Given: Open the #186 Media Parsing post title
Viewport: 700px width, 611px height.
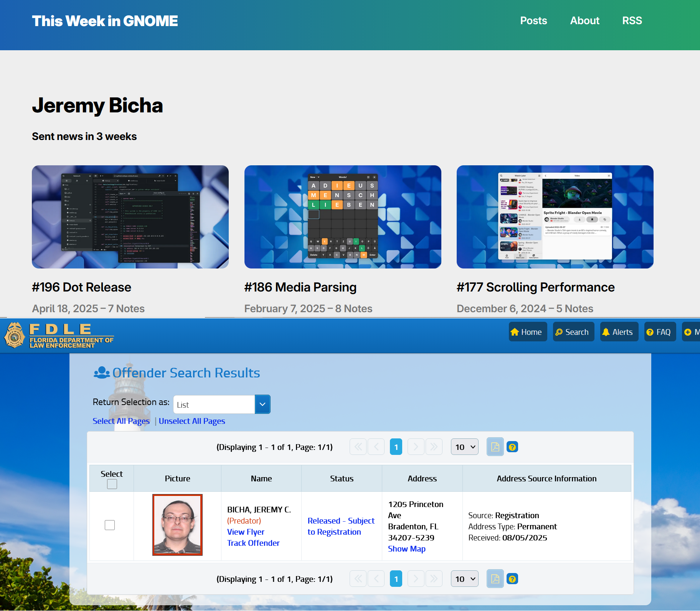Looking at the screenshot, I should pos(300,287).
